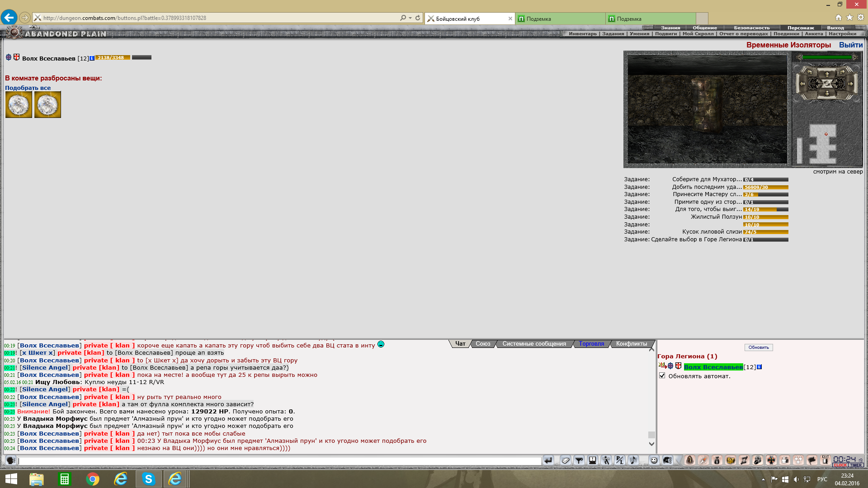The height and width of the screenshot is (488, 868).
Task: Click the chat filter funnel icon
Action: tap(579, 460)
